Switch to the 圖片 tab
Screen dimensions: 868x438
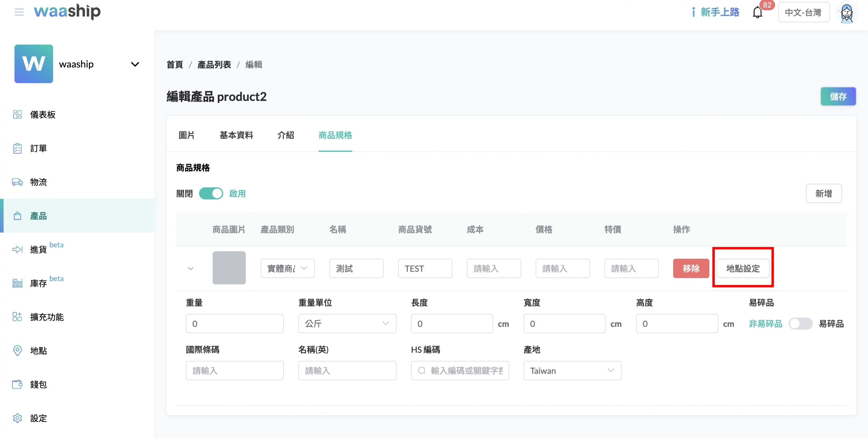[x=186, y=135]
